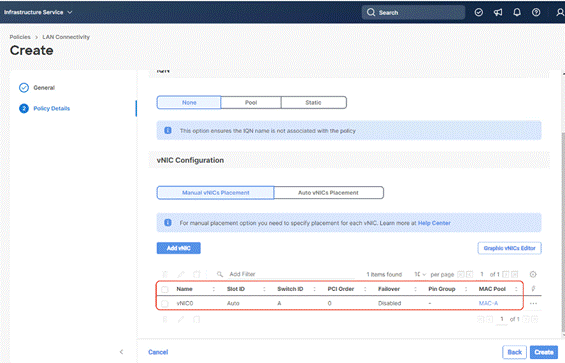
Task: Open the Help Center link
Action: coord(434,223)
